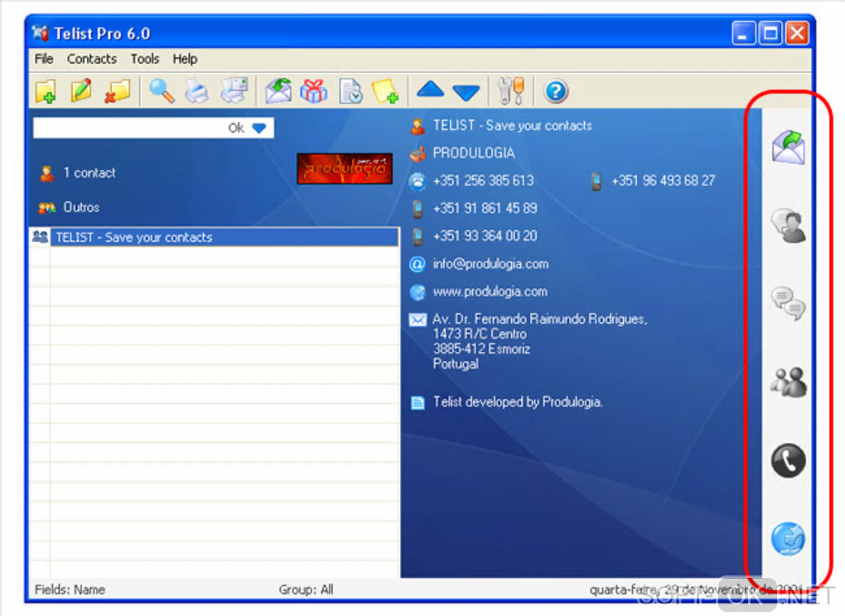Add a note with yellow sticky icon

pyautogui.click(x=384, y=91)
